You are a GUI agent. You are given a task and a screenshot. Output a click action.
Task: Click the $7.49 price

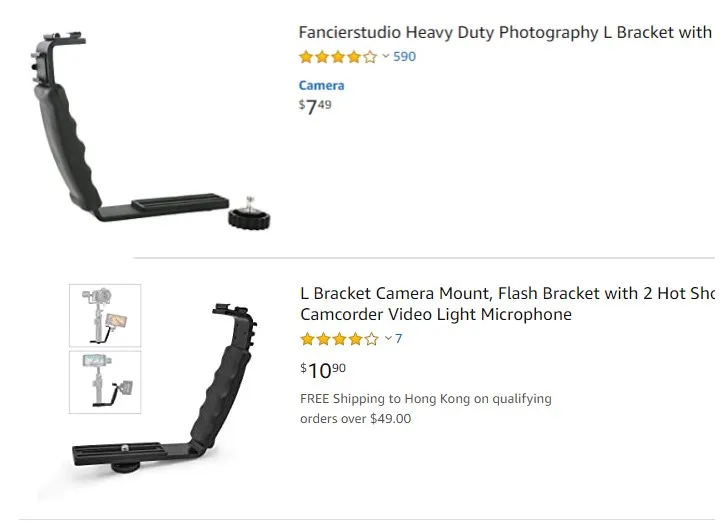(316, 106)
